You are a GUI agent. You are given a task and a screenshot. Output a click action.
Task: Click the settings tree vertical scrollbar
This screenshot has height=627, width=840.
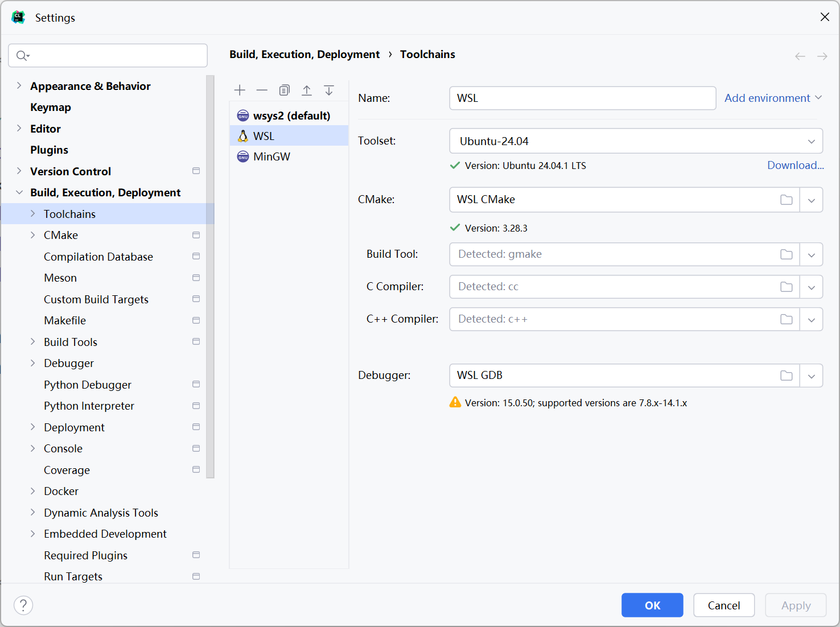[x=211, y=277]
